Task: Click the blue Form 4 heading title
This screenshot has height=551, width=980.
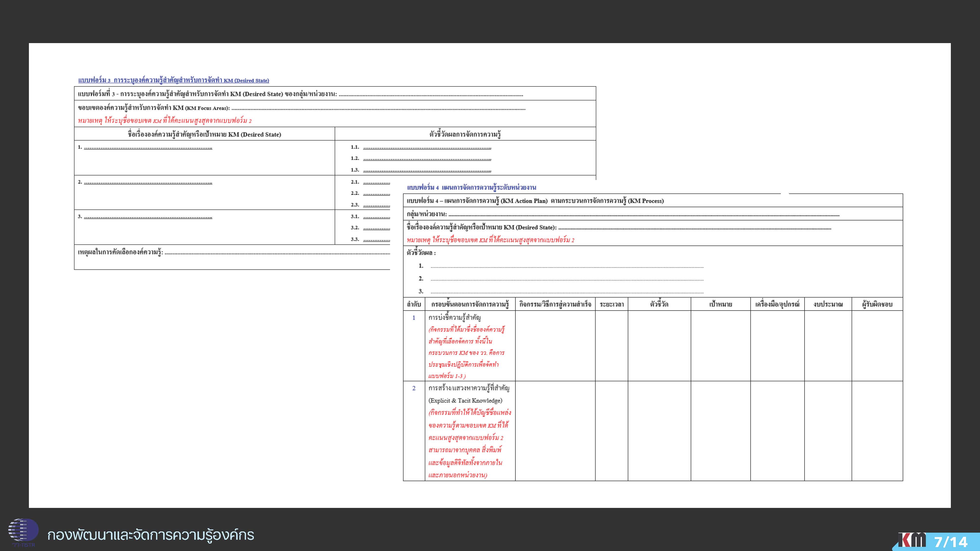Action: (x=471, y=187)
